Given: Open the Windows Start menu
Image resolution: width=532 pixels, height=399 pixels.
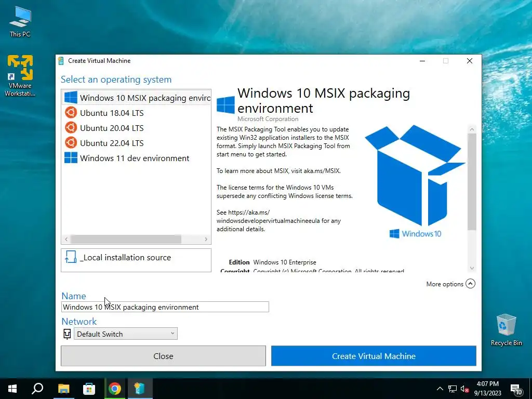Looking at the screenshot, I should pyautogui.click(x=12, y=389).
